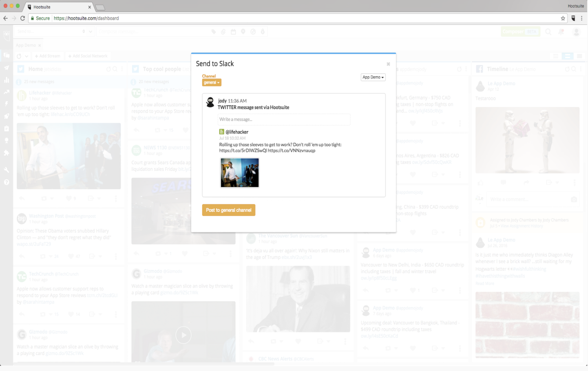This screenshot has width=588, height=371.
Task: Go back with the browser back arrow
Action: [5, 18]
